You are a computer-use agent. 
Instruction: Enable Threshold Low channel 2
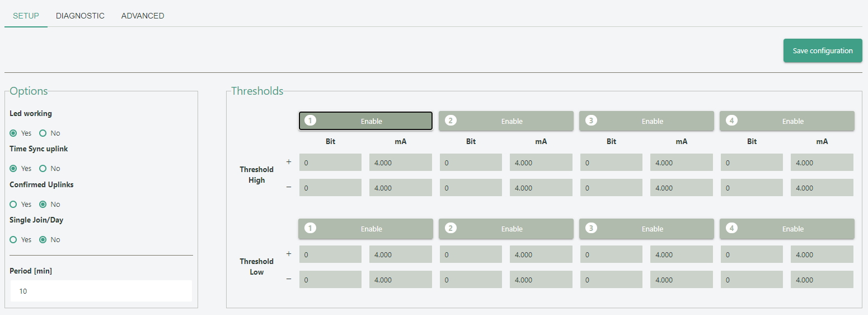(506, 229)
